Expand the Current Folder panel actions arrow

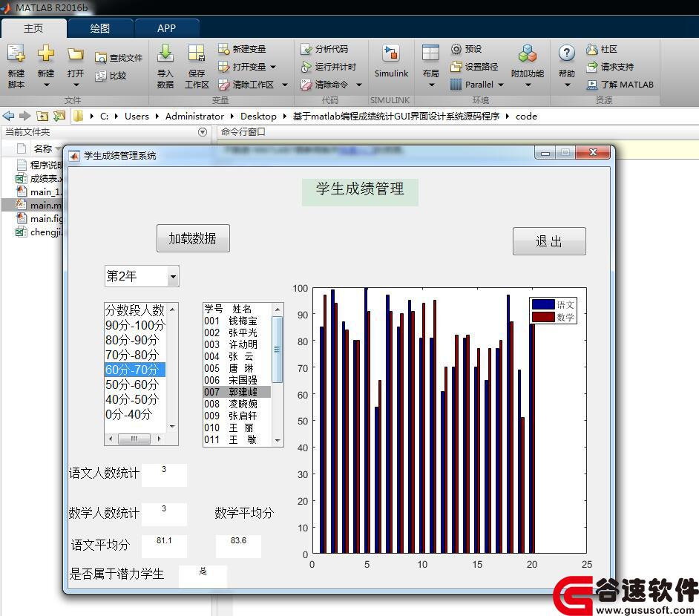(x=203, y=132)
